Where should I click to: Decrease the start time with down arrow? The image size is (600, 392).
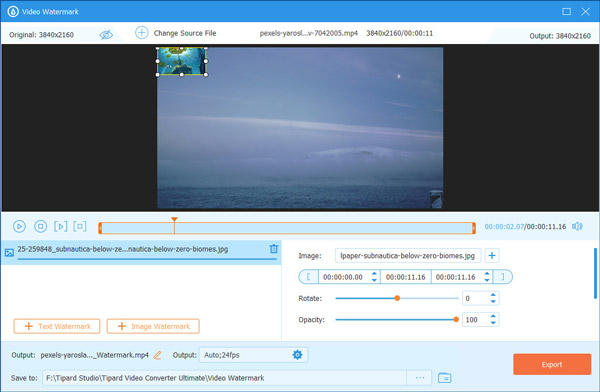(x=374, y=280)
